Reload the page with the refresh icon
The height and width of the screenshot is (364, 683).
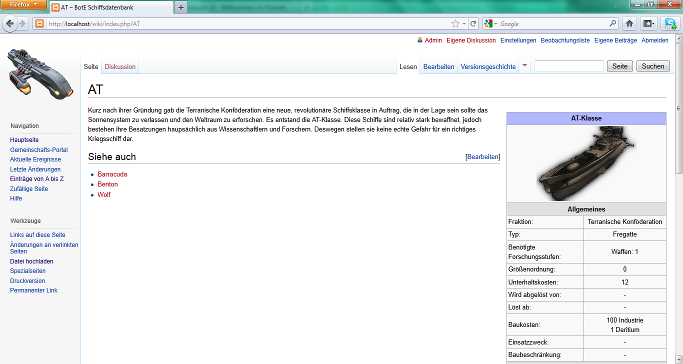pyautogui.click(x=473, y=24)
